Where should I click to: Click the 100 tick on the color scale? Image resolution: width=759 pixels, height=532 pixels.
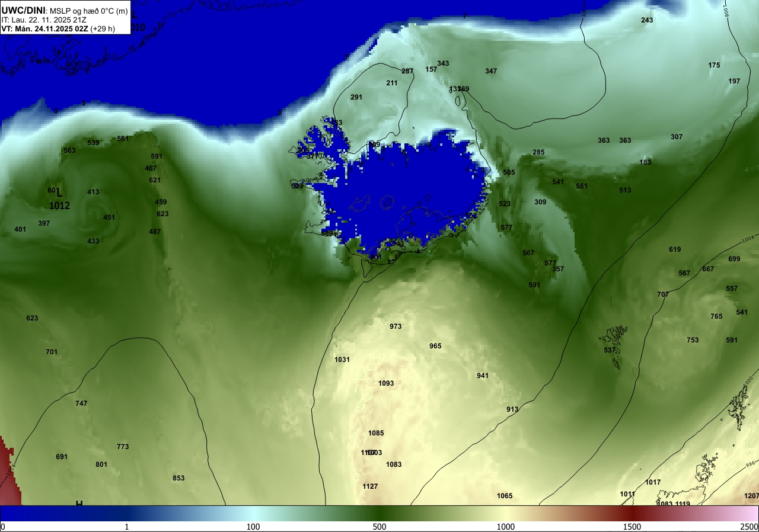[x=253, y=527]
